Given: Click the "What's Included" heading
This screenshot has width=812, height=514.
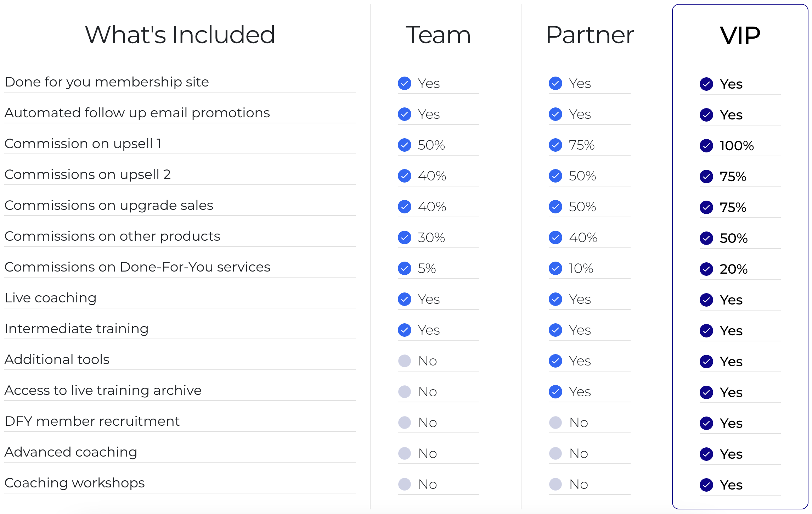Looking at the screenshot, I should pos(180,35).
